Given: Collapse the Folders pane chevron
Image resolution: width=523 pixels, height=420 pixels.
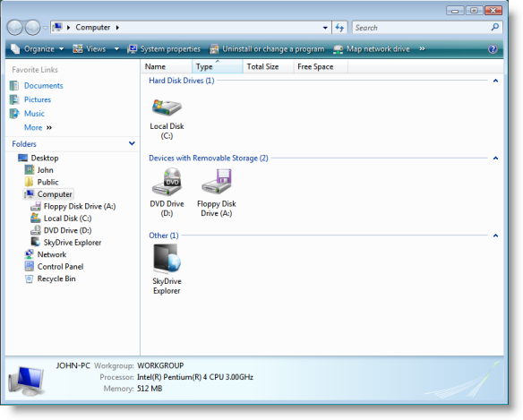Looking at the screenshot, I should 132,143.
